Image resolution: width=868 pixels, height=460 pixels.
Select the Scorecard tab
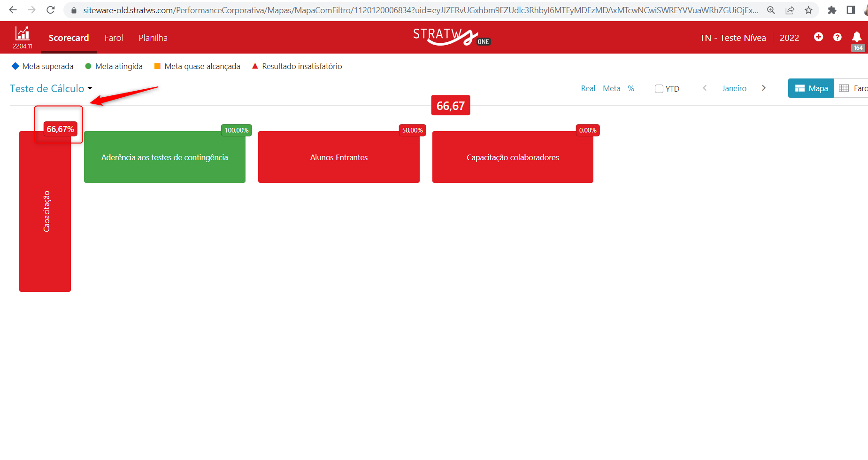pyautogui.click(x=69, y=38)
